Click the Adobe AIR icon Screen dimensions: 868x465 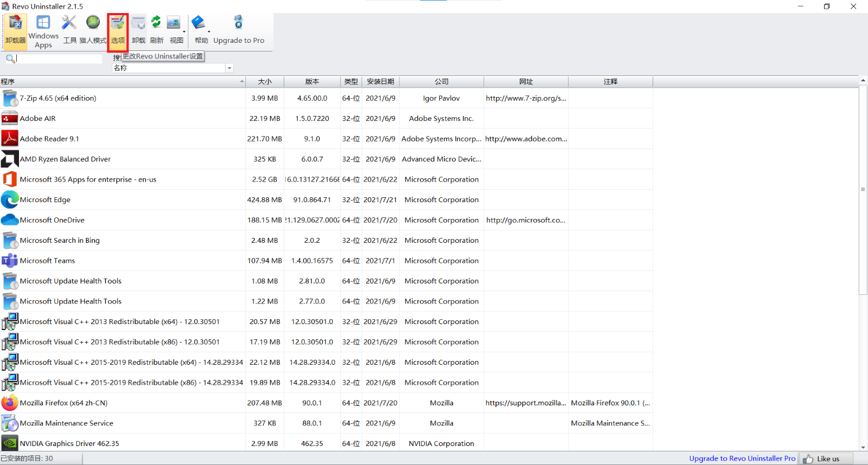coord(10,118)
